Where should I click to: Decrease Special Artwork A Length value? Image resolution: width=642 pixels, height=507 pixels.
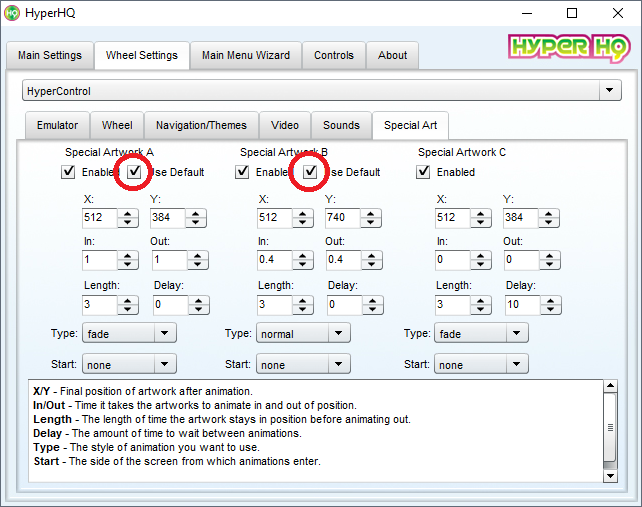coord(128,310)
